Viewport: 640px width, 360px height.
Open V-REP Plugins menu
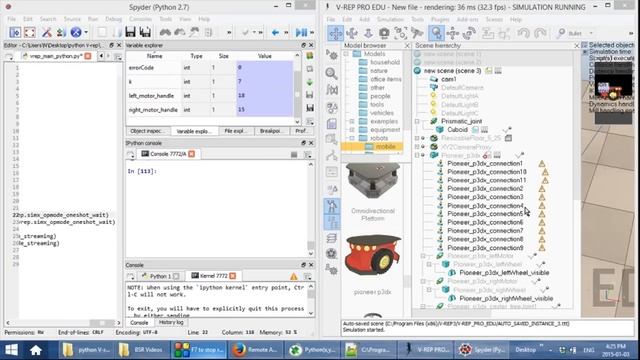[440, 20]
